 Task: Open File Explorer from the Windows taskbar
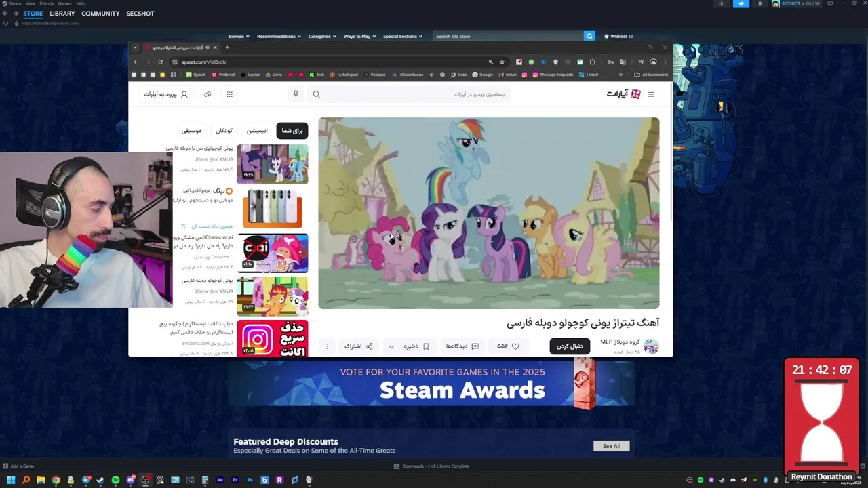(41, 480)
